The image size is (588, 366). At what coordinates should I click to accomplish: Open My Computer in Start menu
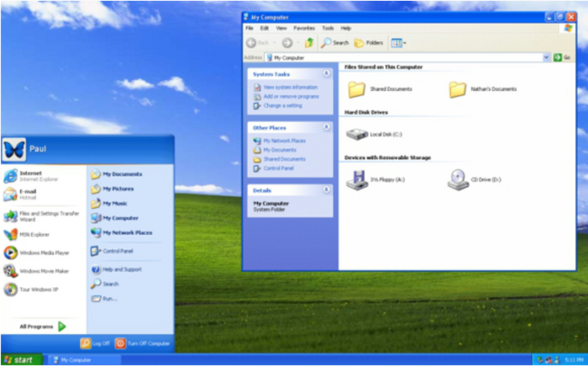[115, 218]
